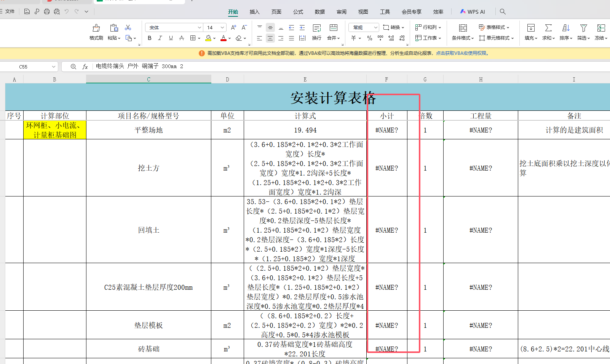Click the thousands separator icon
The width and height of the screenshot is (610, 364).
tap(380, 38)
